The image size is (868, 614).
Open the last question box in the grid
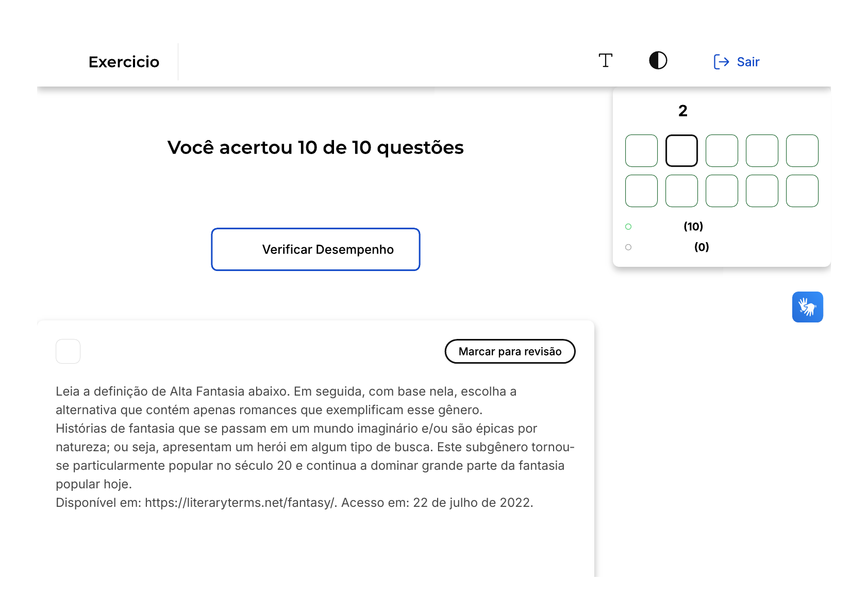pos(802,191)
